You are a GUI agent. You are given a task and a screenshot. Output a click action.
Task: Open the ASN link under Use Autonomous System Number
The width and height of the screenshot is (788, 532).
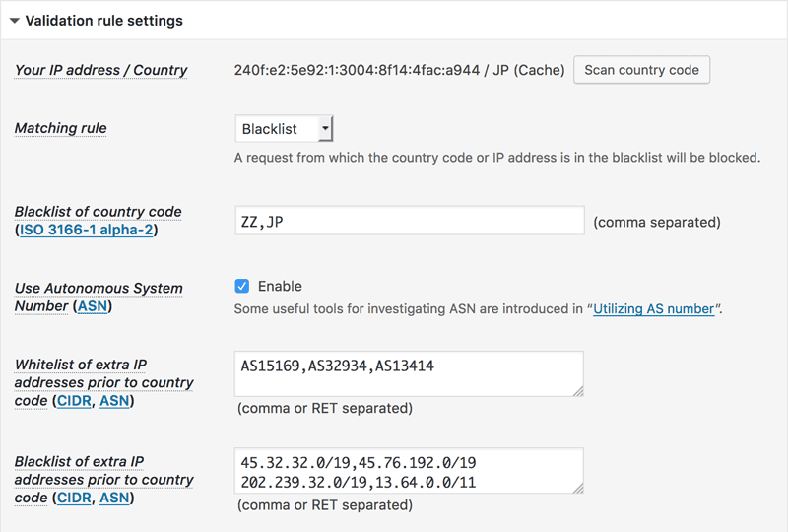click(93, 306)
